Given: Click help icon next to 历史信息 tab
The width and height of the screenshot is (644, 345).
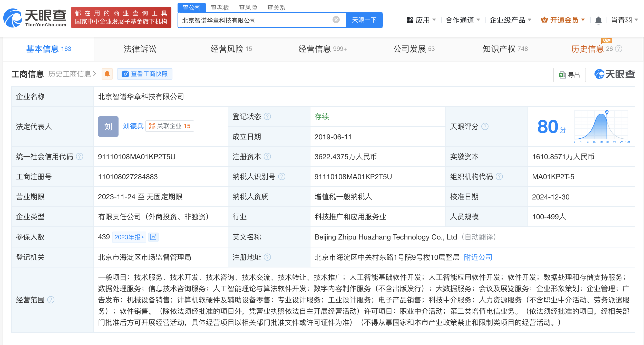Looking at the screenshot, I should [619, 49].
